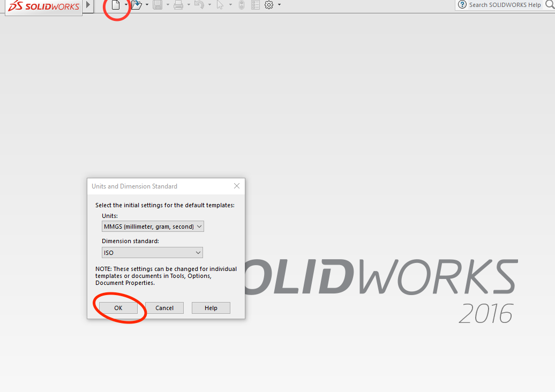This screenshot has height=392, width=555.
Task: Open the Options gear
Action: (269, 5)
